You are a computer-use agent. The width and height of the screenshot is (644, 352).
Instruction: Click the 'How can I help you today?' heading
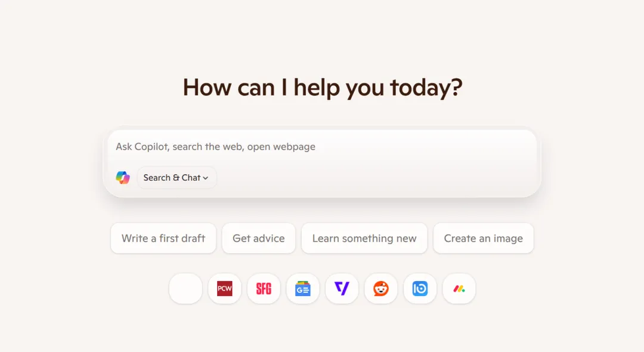[x=323, y=87]
